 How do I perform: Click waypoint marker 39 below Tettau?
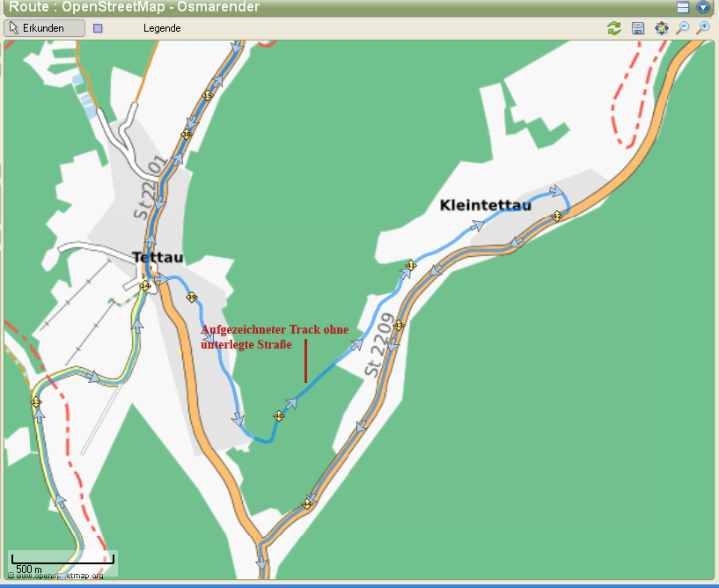pos(191,298)
